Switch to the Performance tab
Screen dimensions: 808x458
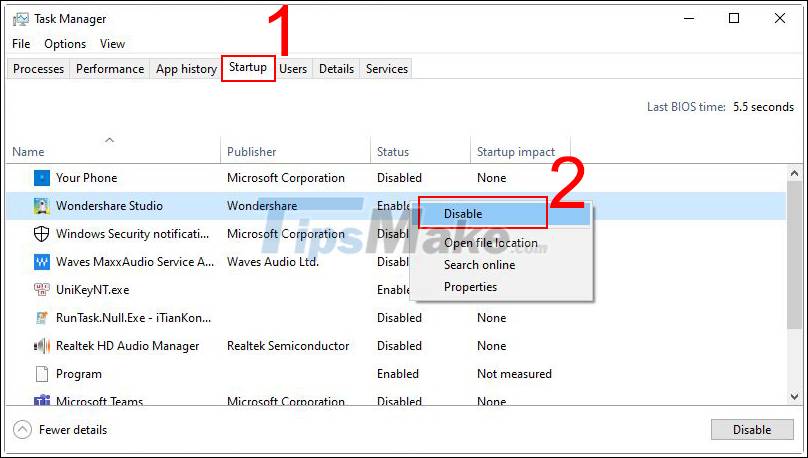[110, 69]
